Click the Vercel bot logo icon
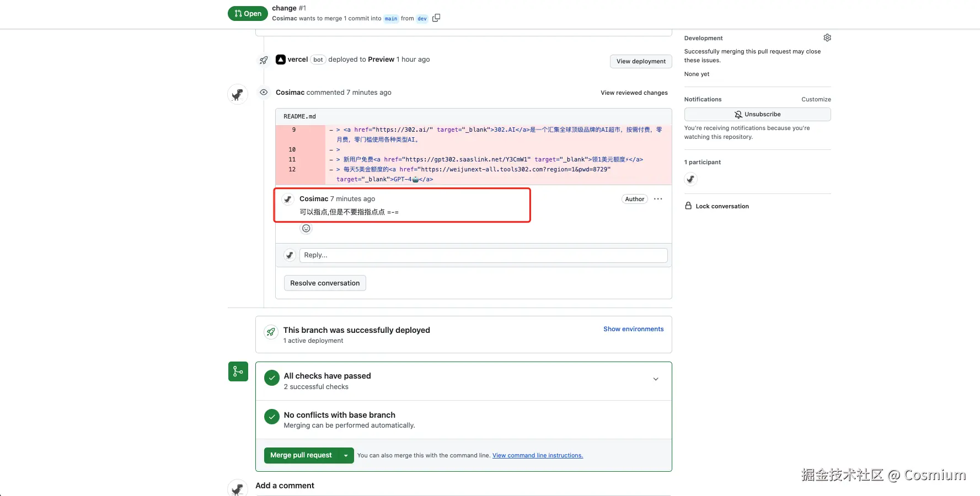Image resolution: width=980 pixels, height=496 pixels. point(281,60)
